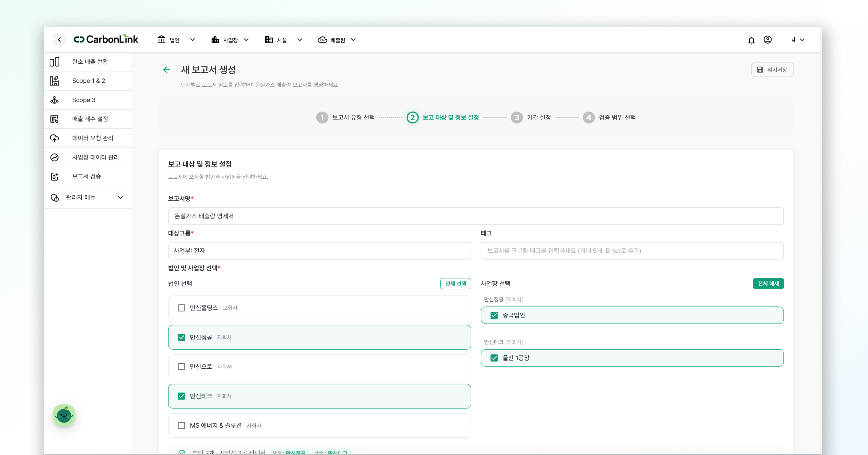Click 전체 선택 for 법인
Image resolution: width=868 pixels, height=455 pixels.
click(x=456, y=284)
